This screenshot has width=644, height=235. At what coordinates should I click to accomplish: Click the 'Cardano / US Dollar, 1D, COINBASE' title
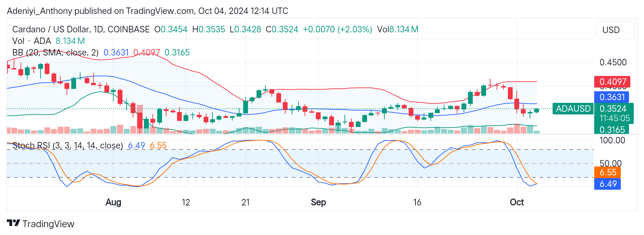81,29
